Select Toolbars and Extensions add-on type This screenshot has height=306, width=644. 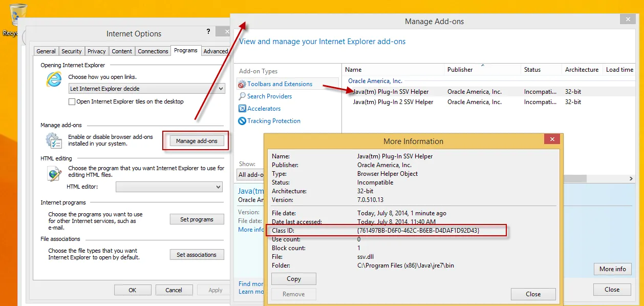[x=288, y=84]
